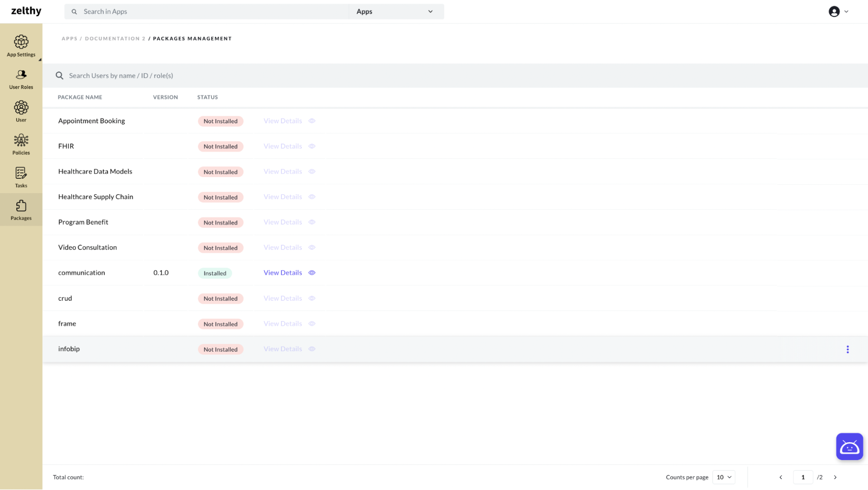View Details for FHIR
Viewport: 868px width, 490px height.
click(283, 146)
